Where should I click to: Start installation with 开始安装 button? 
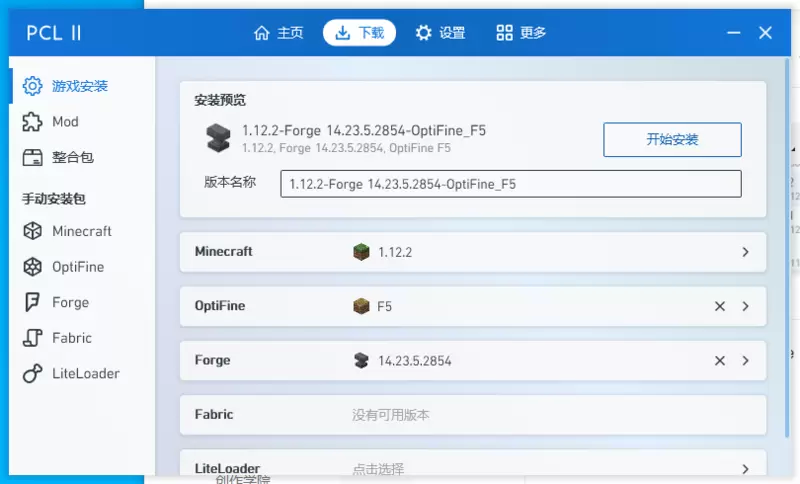[x=672, y=139]
